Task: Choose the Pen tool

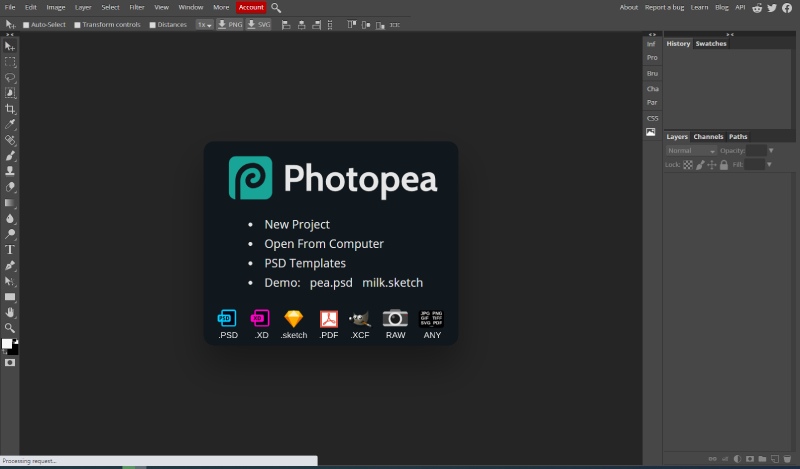Action: (10, 265)
